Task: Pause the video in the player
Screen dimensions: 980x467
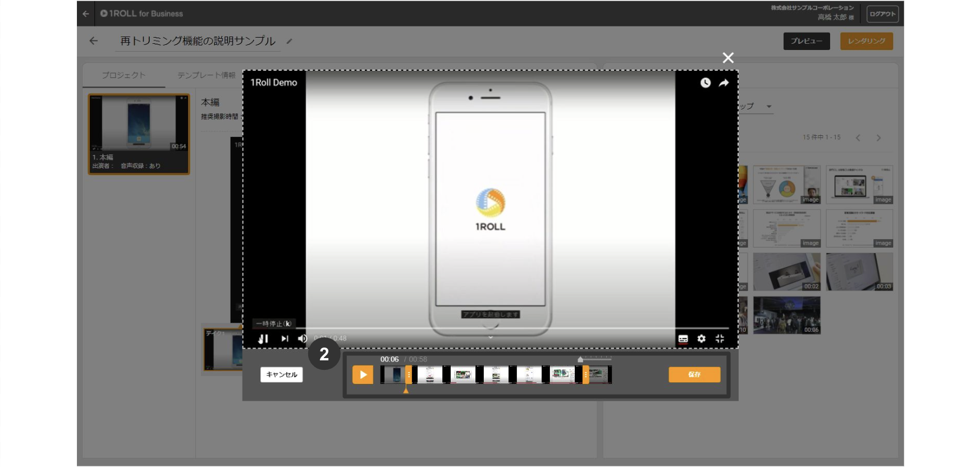Action: pos(263,338)
